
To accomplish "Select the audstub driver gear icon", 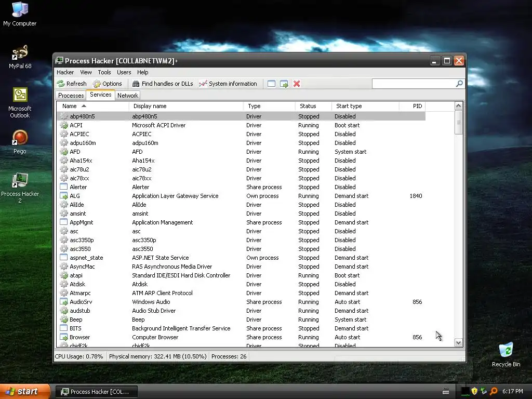I will click(64, 311).
